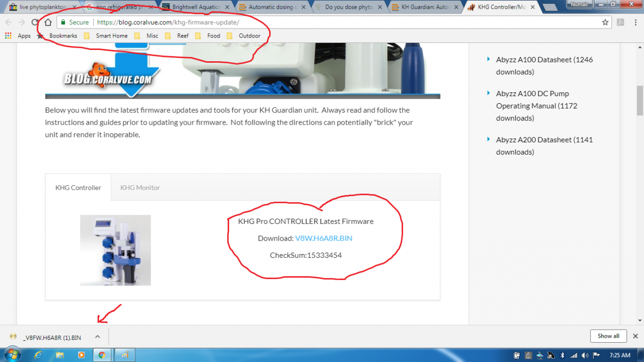Click the Bluetooth tray icon
644x362 pixels.
coord(562,355)
